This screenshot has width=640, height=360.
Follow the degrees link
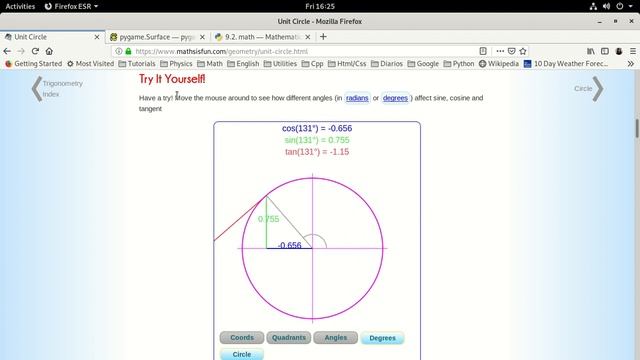click(395, 98)
